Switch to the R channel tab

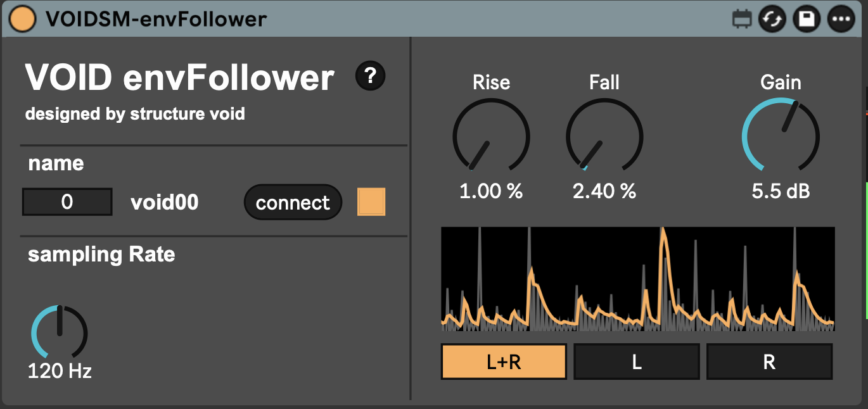[x=769, y=362]
